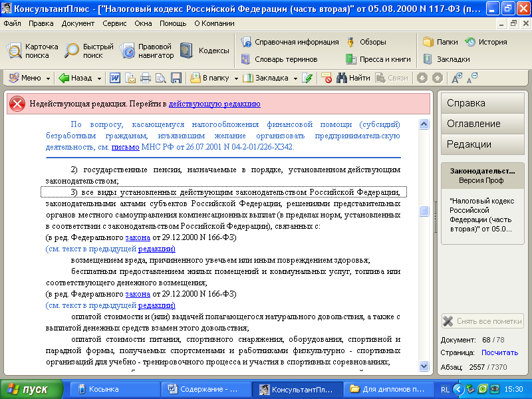Click the put on control icon

tap(307, 78)
